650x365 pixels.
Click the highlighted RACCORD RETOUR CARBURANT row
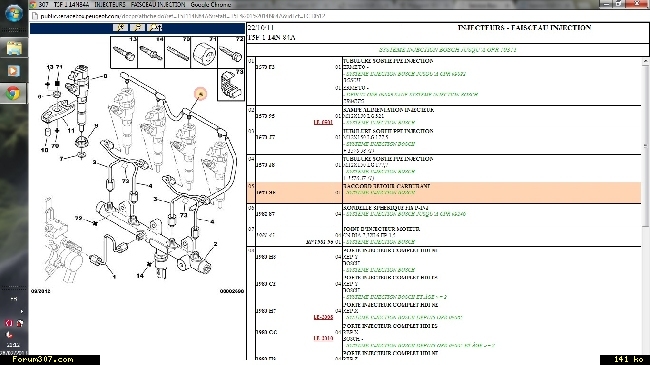[444, 192]
